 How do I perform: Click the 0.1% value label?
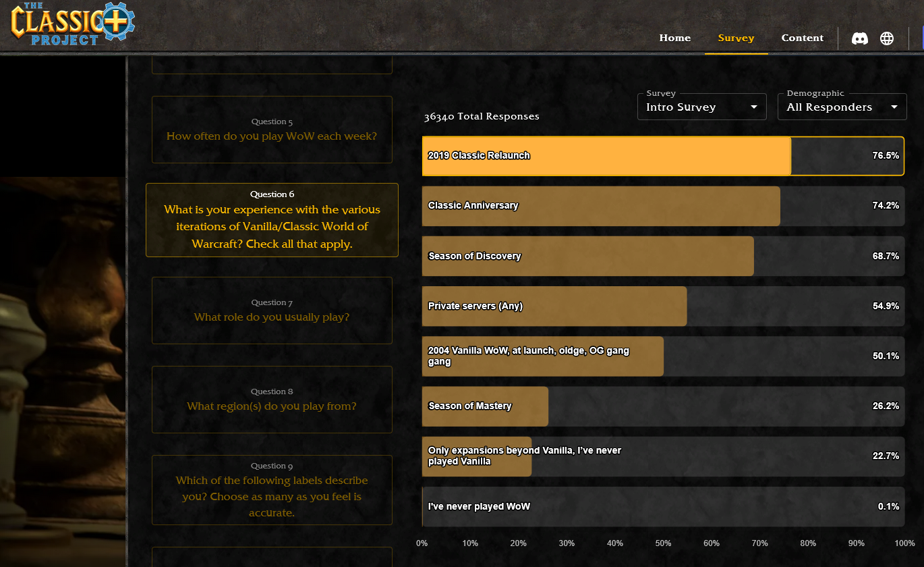(888, 507)
